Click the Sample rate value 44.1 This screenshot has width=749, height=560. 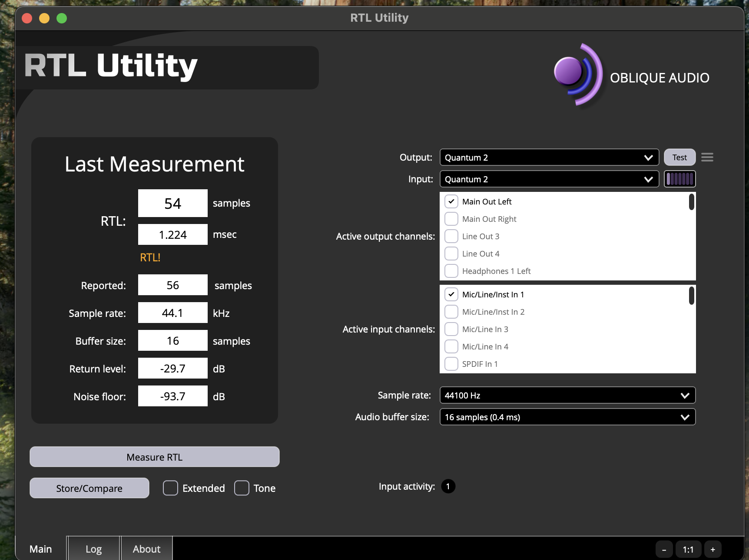172,313
